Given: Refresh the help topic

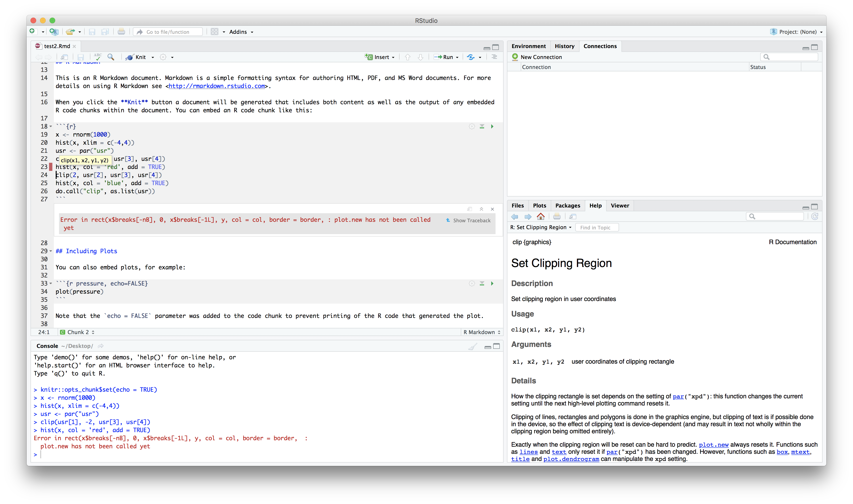Looking at the screenshot, I should pos(815,216).
